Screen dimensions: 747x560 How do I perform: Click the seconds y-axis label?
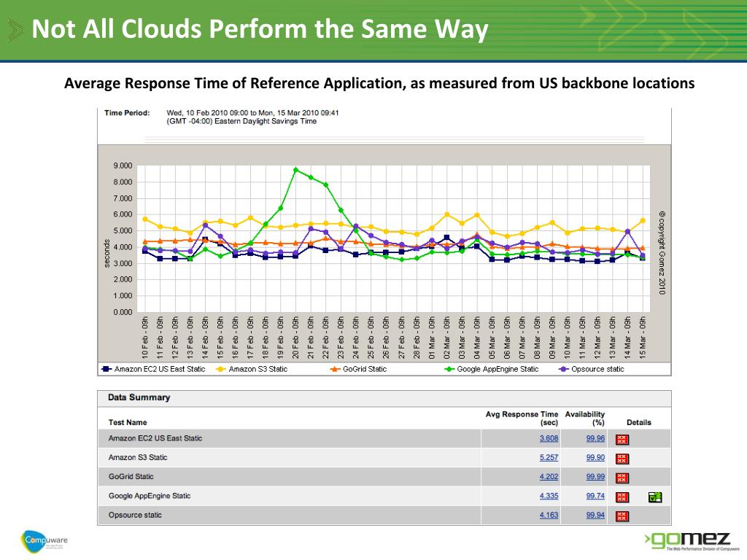pos(107,253)
